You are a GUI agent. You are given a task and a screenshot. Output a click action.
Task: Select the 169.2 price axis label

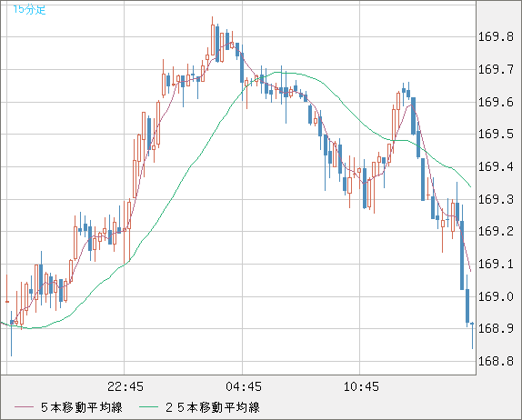pyautogui.click(x=496, y=231)
